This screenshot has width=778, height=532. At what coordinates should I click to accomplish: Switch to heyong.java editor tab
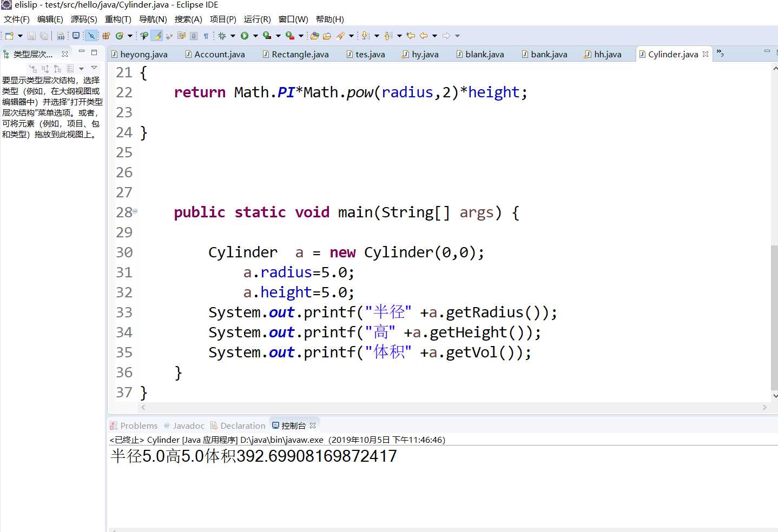pos(140,54)
